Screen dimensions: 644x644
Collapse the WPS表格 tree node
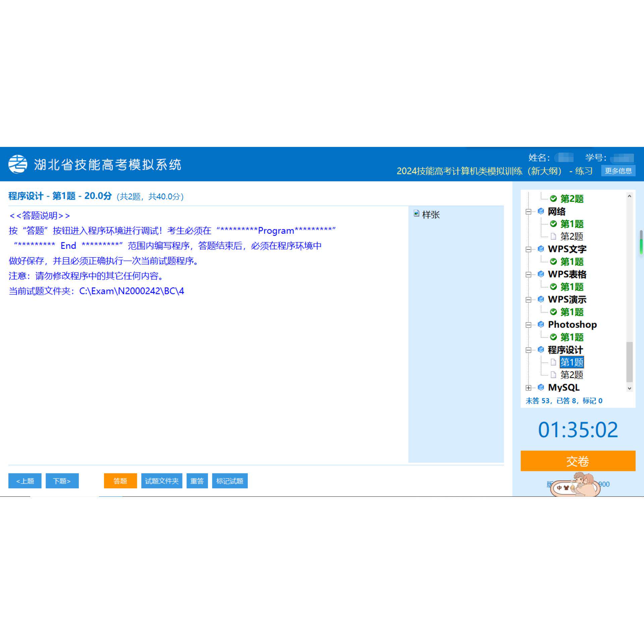(x=528, y=275)
